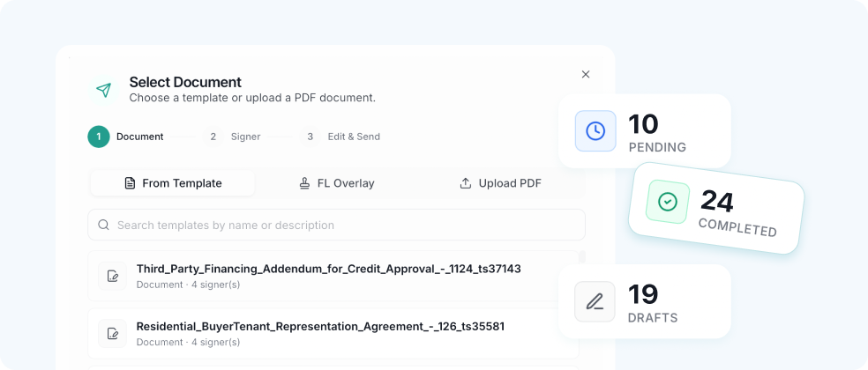Viewport: 868px width, 370px height.
Task: Open the 19 Drafts card
Action: (645, 301)
